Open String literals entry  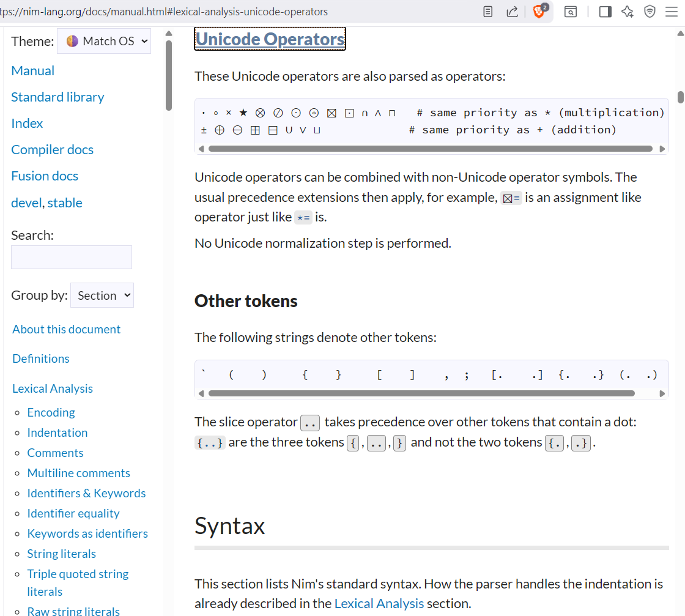tap(62, 554)
